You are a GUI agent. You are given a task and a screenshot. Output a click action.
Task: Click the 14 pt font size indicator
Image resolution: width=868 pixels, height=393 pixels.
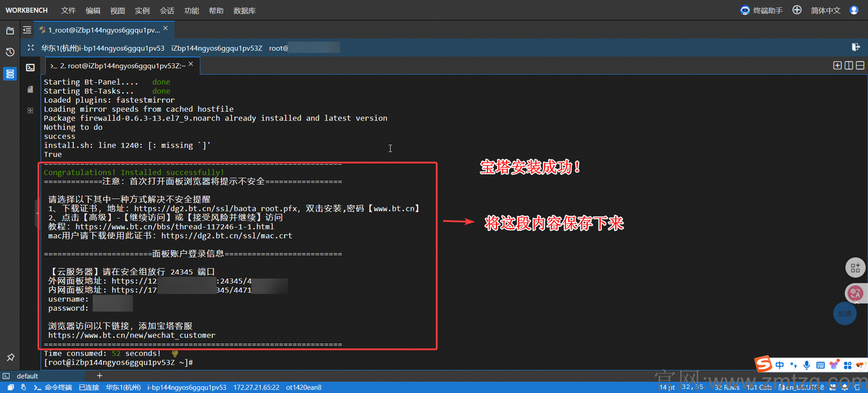click(x=667, y=388)
